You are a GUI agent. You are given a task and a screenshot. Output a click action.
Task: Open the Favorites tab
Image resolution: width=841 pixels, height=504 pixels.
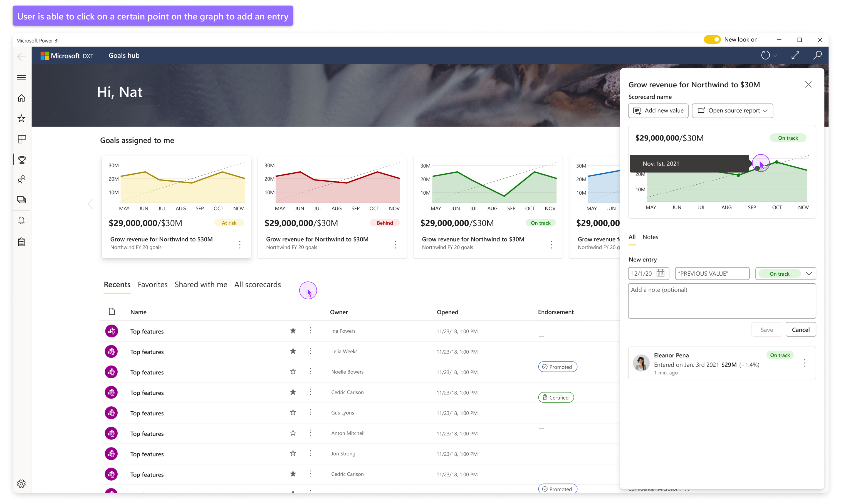pos(152,284)
